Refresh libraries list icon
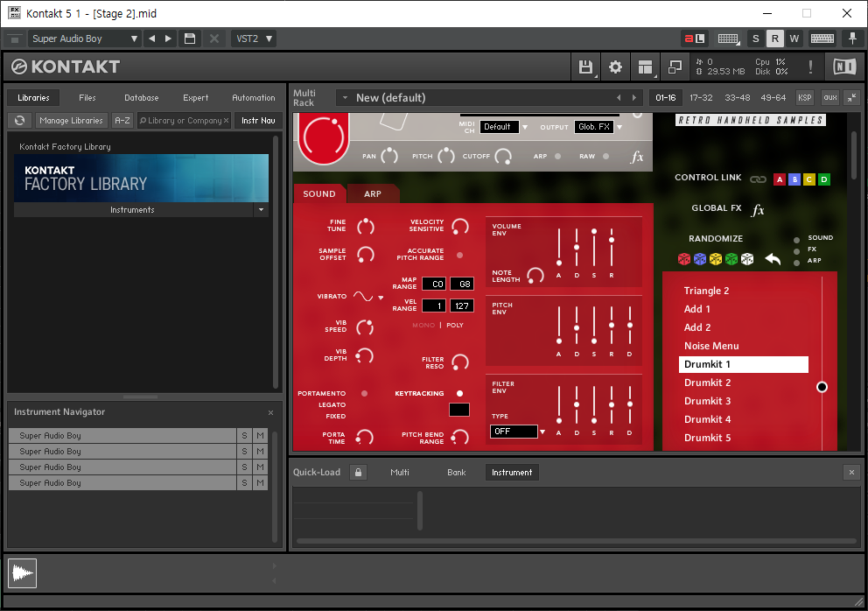Viewport: 868px width, 611px height. point(20,120)
